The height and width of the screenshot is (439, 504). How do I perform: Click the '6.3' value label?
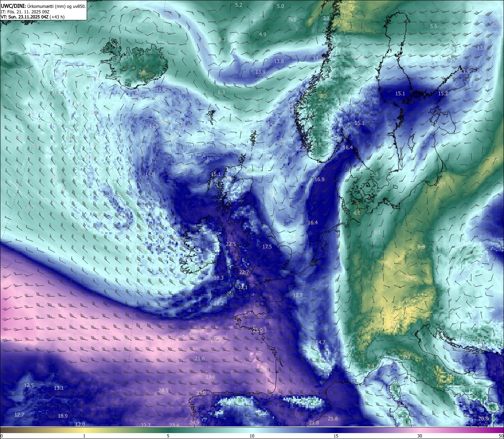221,92
